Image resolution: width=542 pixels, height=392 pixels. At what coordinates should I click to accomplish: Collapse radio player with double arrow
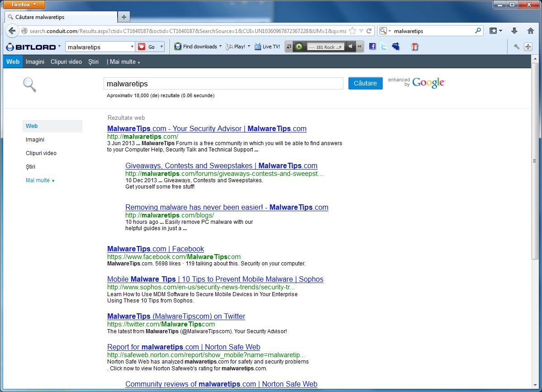(360, 47)
